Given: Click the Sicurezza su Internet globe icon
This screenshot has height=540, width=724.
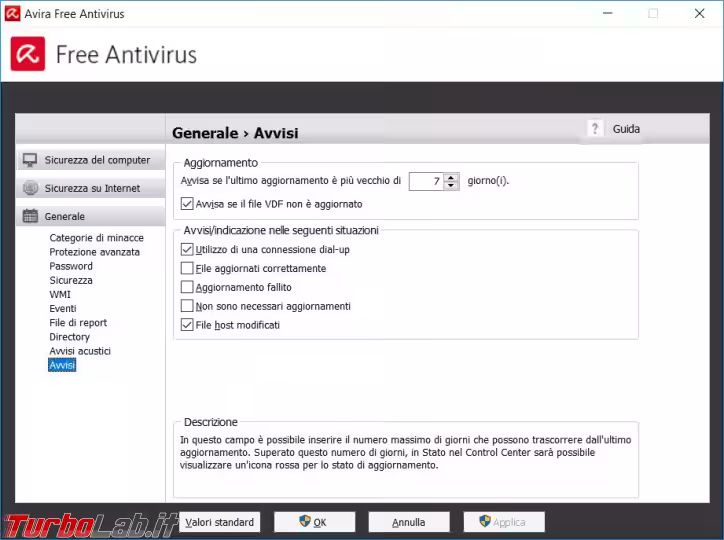Looking at the screenshot, I should (x=30, y=188).
